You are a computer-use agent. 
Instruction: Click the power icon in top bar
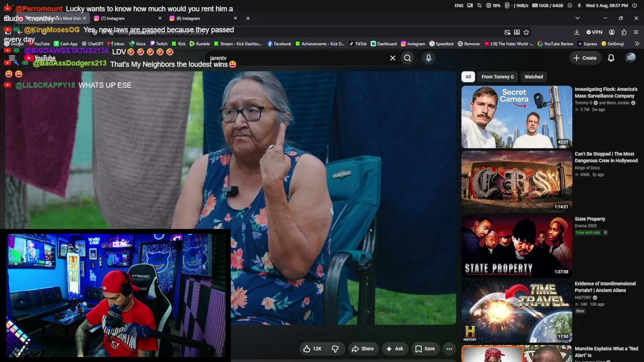tap(634, 6)
